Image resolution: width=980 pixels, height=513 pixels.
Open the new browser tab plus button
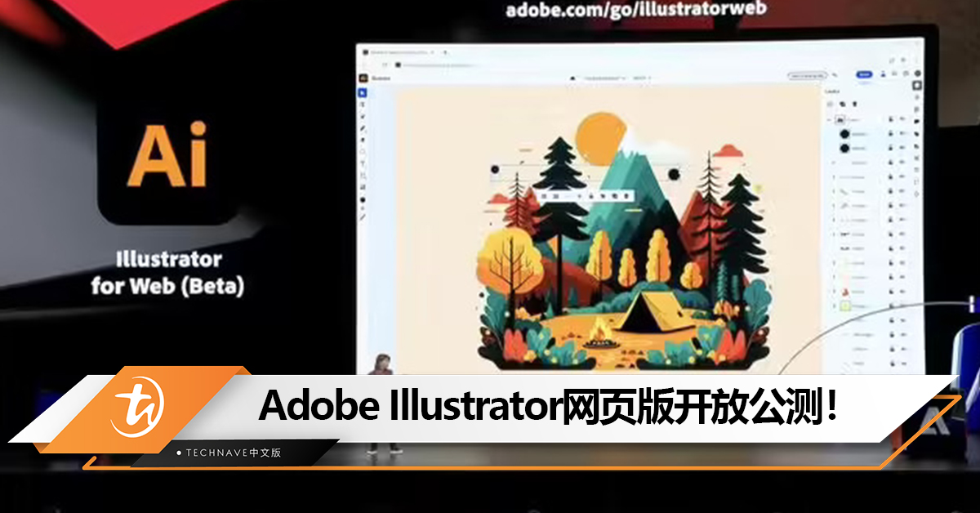click(445, 52)
